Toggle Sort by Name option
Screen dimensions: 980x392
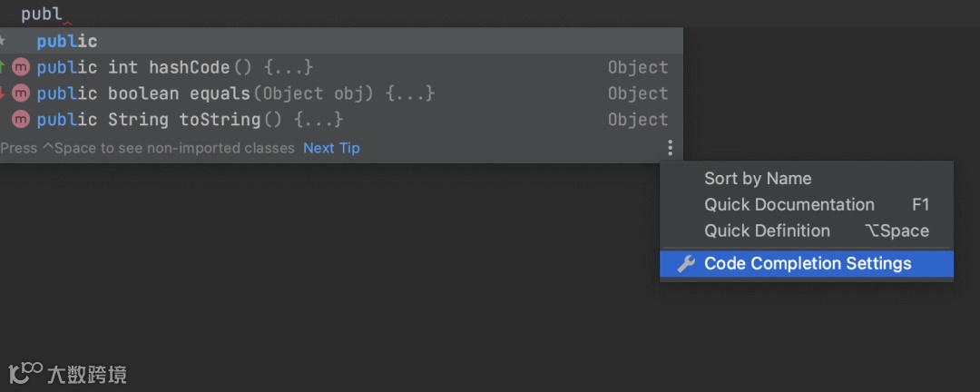coord(758,179)
